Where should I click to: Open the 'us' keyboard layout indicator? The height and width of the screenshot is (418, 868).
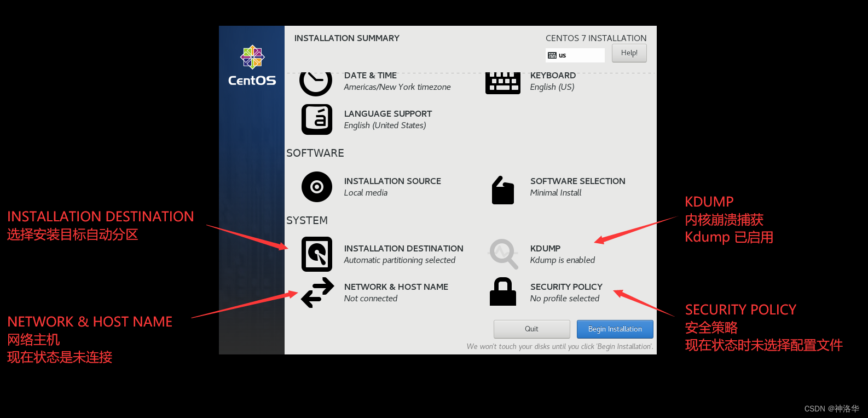(x=575, y=55)
